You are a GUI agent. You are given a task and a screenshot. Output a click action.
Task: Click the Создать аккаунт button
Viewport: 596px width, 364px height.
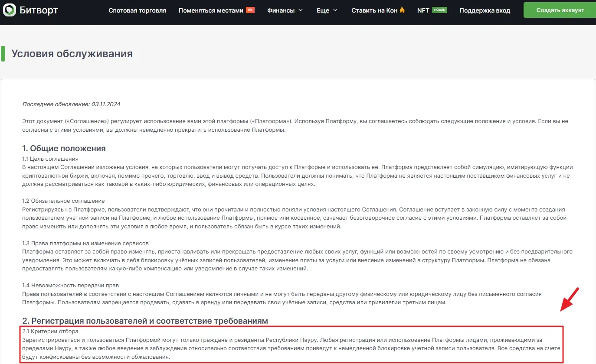click(560, 10)
